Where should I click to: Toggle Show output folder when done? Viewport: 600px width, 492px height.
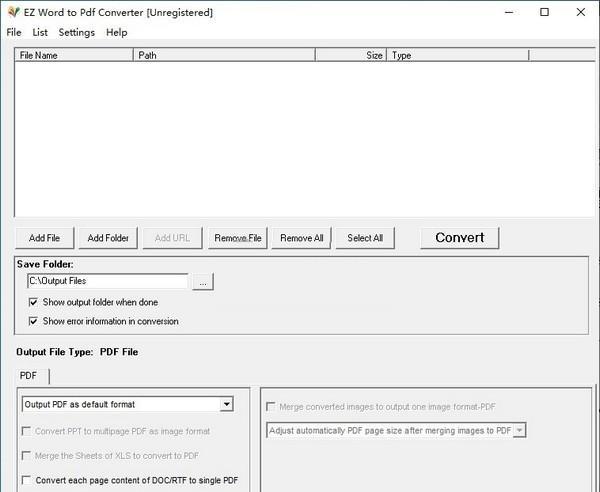coord(93,302)
